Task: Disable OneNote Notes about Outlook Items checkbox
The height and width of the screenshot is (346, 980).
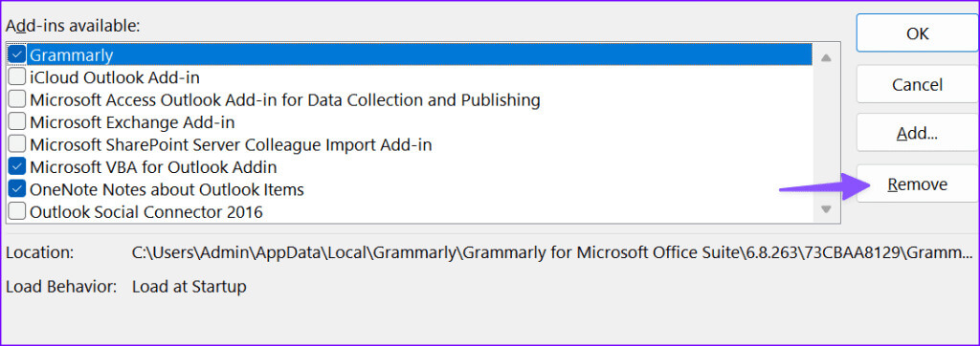Action: (x=17, y=189)
